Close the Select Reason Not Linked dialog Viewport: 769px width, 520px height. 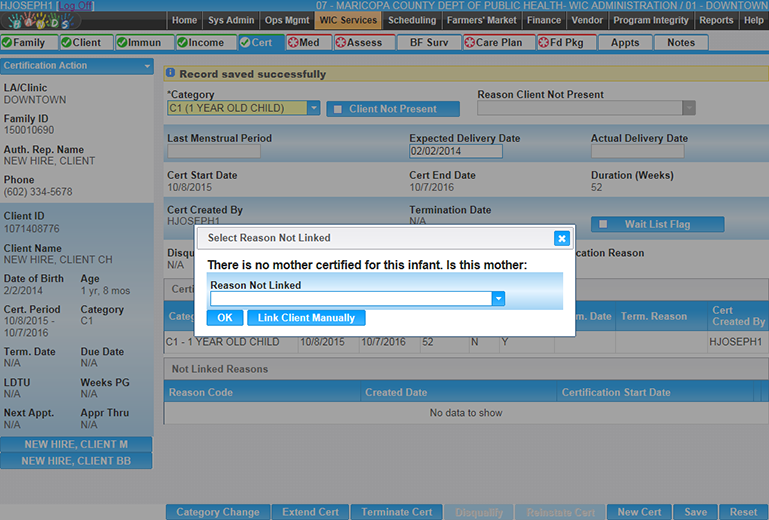pos(561,238)
